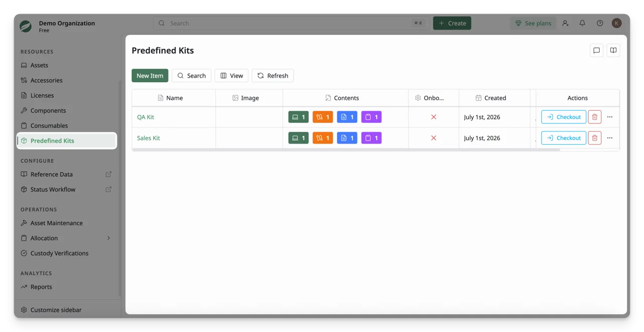This screenshot has height=332, width=644.
Task: Click the table horizontal scrollbar
Action: 346,150
